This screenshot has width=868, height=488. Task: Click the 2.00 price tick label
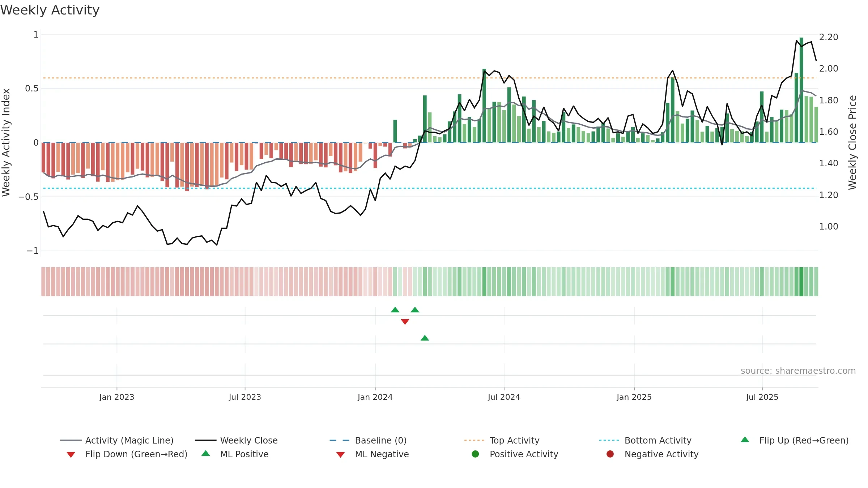coord(829,69)
